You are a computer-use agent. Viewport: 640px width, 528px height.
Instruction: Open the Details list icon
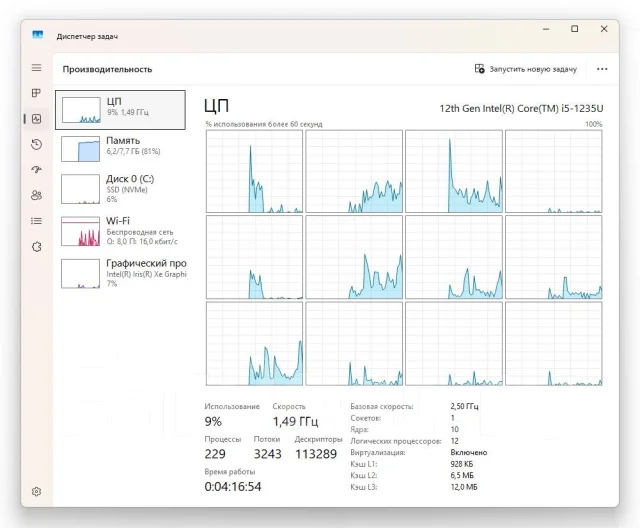coord(36,221)
